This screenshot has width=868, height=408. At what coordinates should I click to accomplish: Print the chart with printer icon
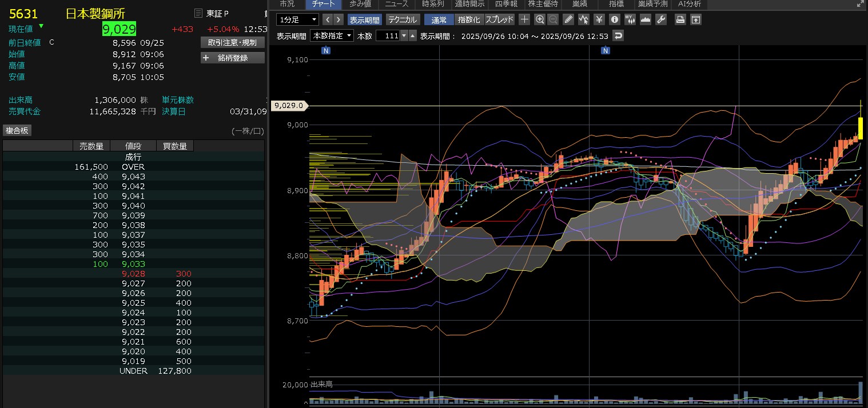(680, 19)
